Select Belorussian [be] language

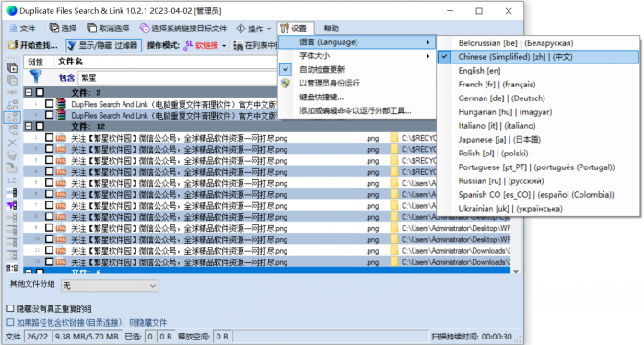tap(538, 43)
